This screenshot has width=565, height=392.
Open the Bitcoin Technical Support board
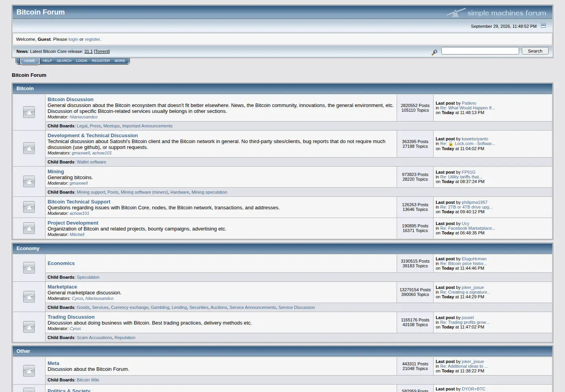[x=79, y=202]
